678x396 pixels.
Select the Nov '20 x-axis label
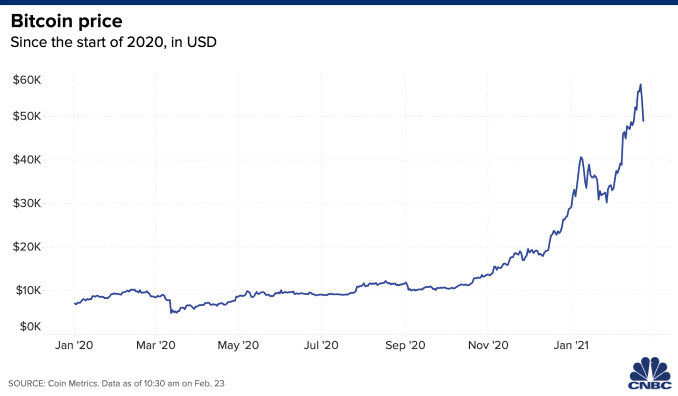point(488,345)
